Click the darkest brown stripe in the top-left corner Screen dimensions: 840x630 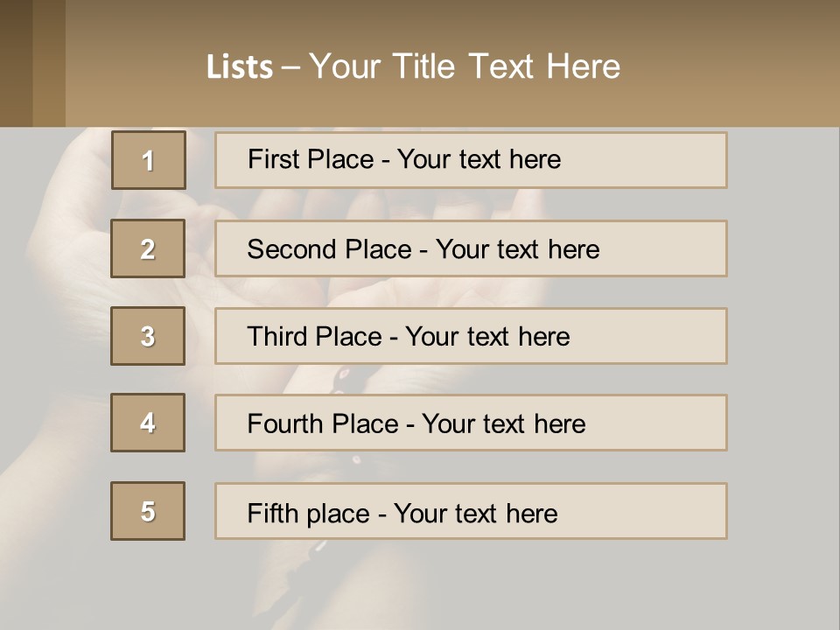tap(16, 63)
